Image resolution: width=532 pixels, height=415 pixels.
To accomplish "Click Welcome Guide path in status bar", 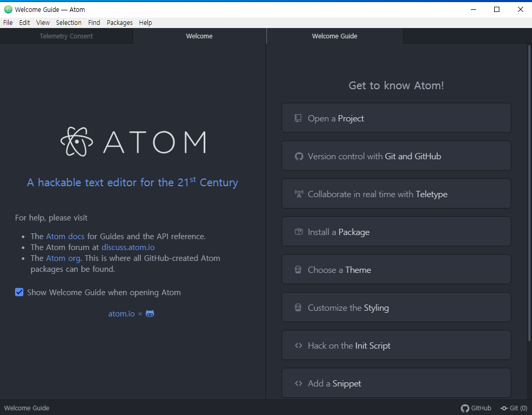I will pos(26,408).
